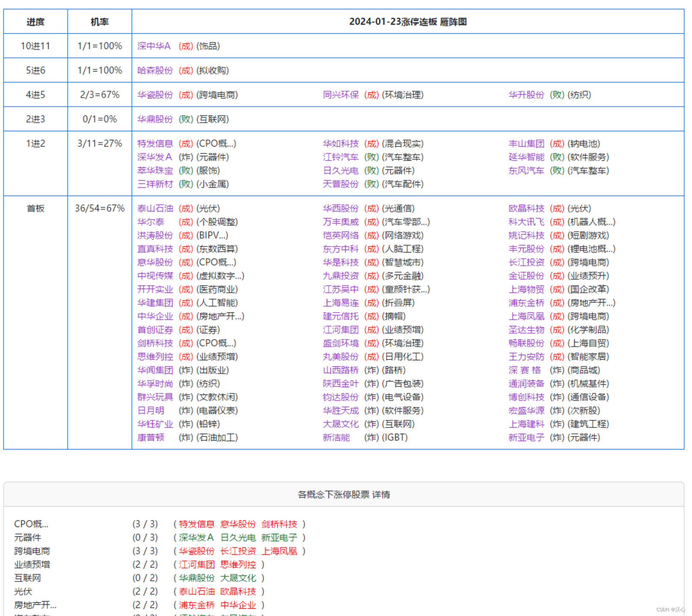Open the 天普股份 stock link

[x=341, y=184]
